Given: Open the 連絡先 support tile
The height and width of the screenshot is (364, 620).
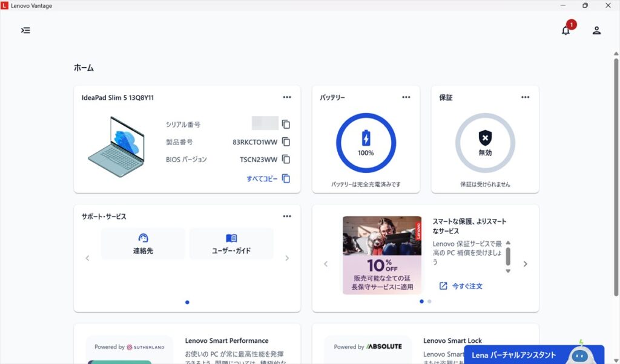Looking at the screenshot, I should pyautogui.click(x=143, y=244).
